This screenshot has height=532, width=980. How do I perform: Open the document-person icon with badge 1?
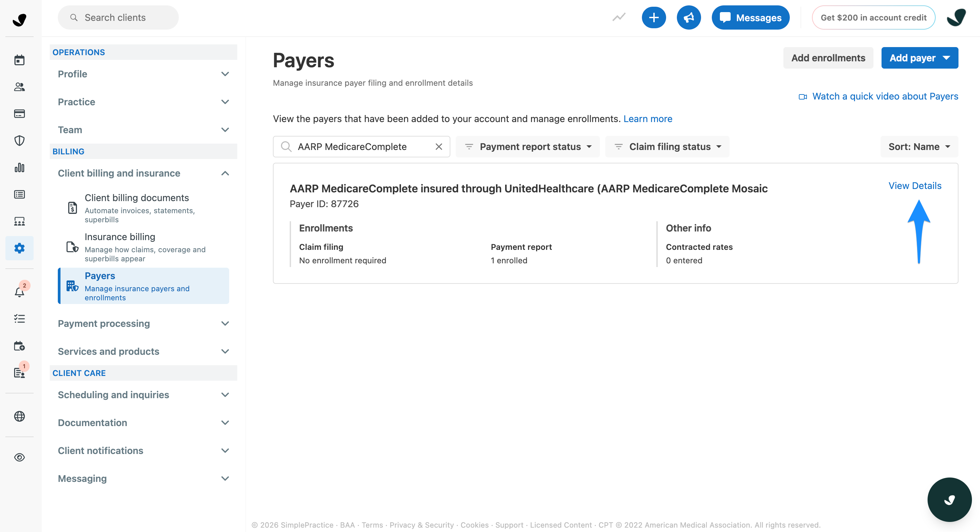(19, 372)
